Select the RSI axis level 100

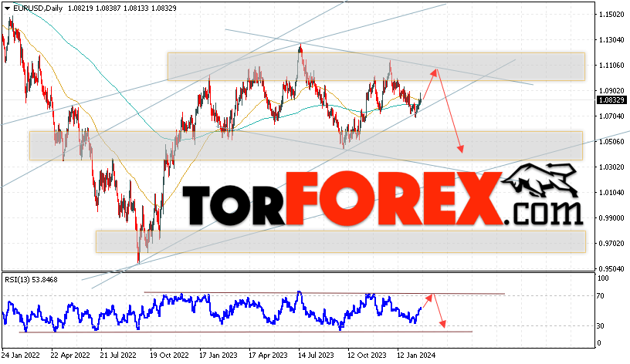pos(603,278)
